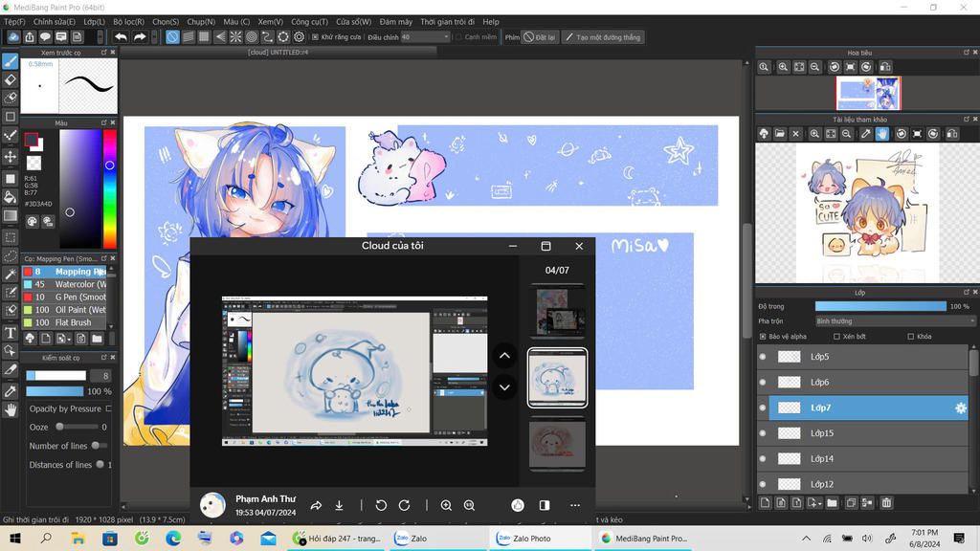This screenshot has height=551, width=980.
Task: Open Windows Start menu
Action: [15, 538]
